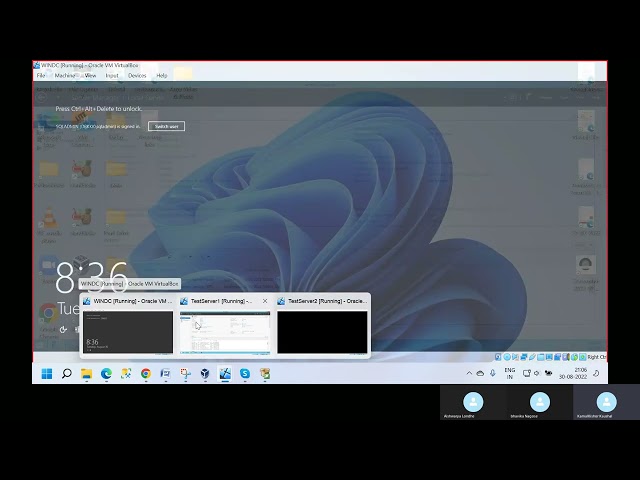Viewport: 640px width, 480px height.
Task: Select WINDC [Running] window preview thumbnail
Action: tap(128, 332)
